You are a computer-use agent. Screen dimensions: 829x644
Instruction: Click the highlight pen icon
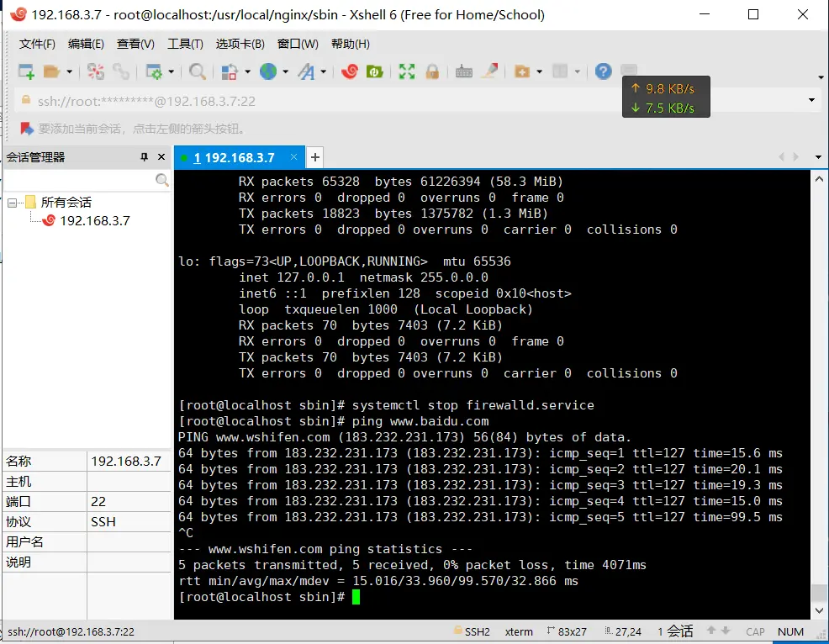(489, 71)
